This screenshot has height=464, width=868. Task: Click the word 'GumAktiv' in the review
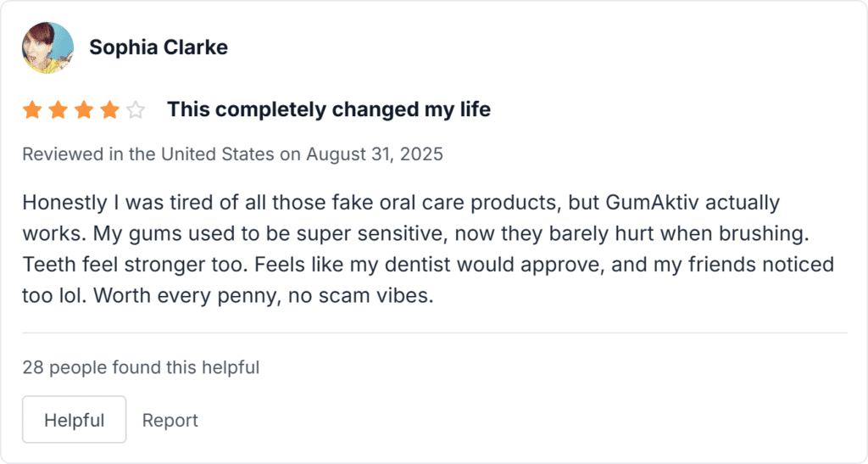(x=652, y=203)
